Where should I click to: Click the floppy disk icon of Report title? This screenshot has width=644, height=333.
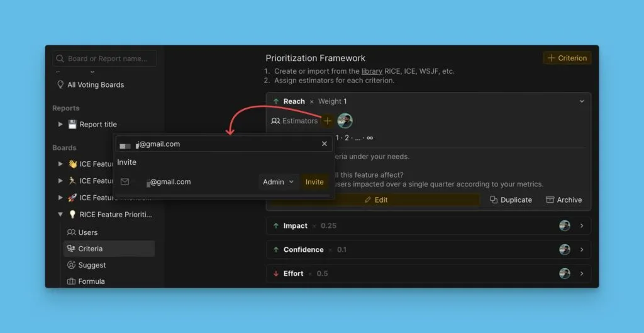click(72, 125)
